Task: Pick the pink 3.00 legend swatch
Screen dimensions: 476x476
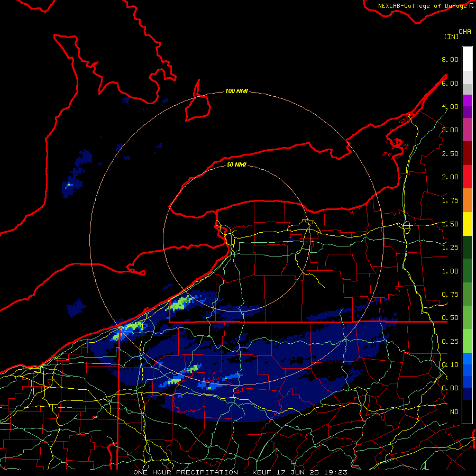Action: point(467,130)
